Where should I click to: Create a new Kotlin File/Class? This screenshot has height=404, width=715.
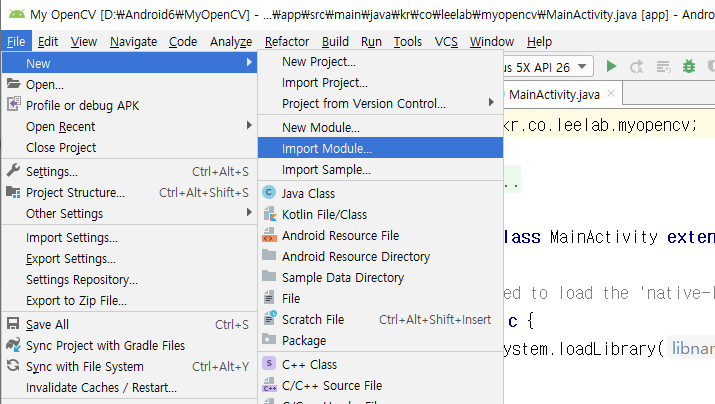[x=324, y=214]
